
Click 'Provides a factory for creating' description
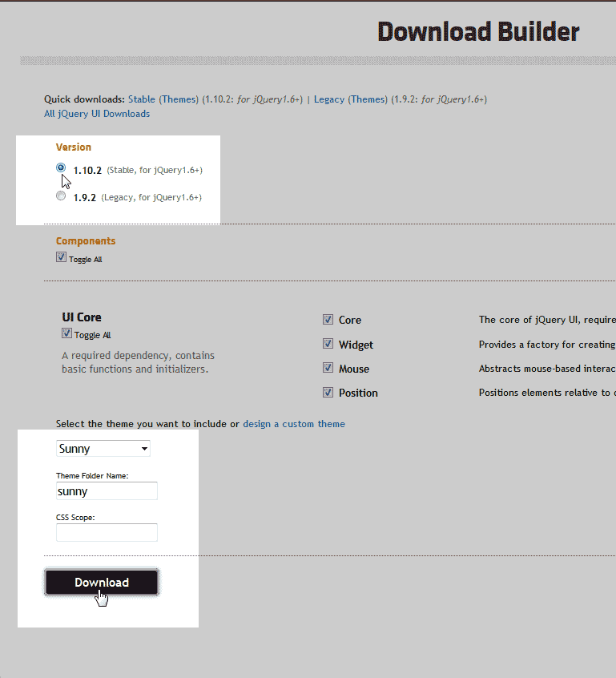coord(547,345)
